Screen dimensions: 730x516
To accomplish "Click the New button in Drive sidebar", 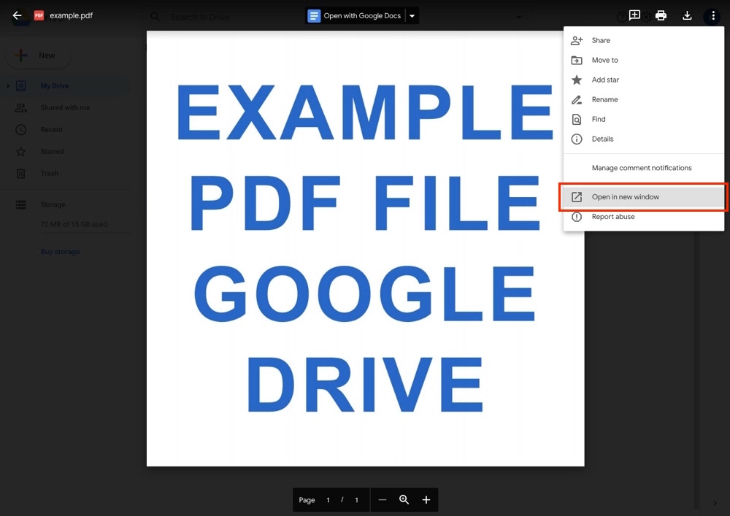I will 38,55.
